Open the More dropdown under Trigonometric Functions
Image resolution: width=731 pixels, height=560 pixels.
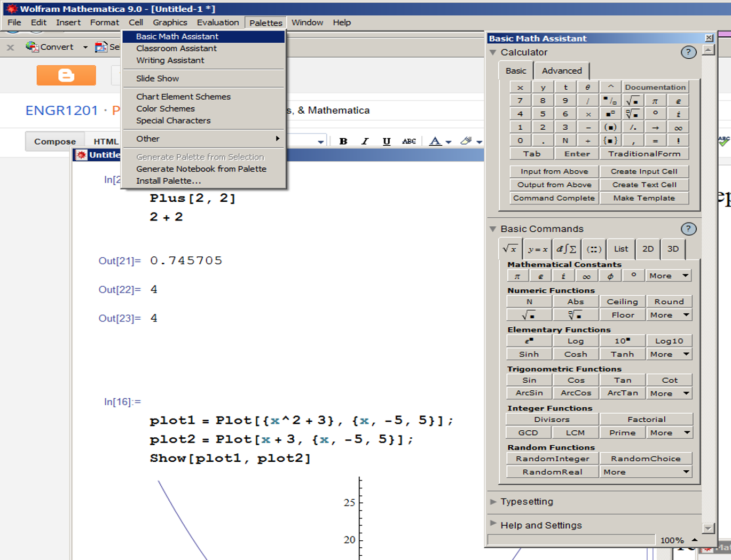[669, 393]
